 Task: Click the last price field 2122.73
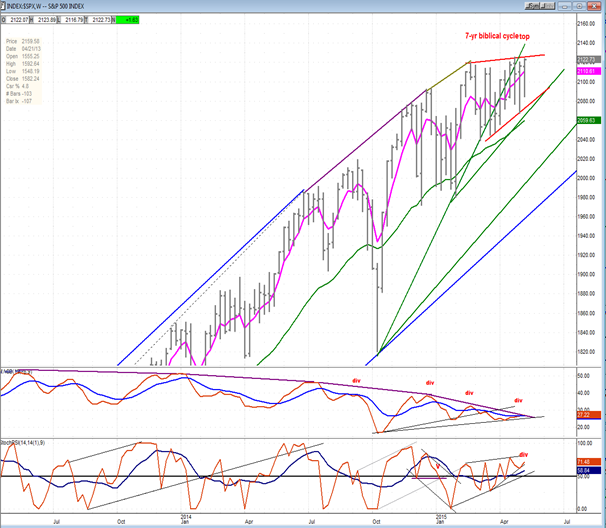(100, 20)
